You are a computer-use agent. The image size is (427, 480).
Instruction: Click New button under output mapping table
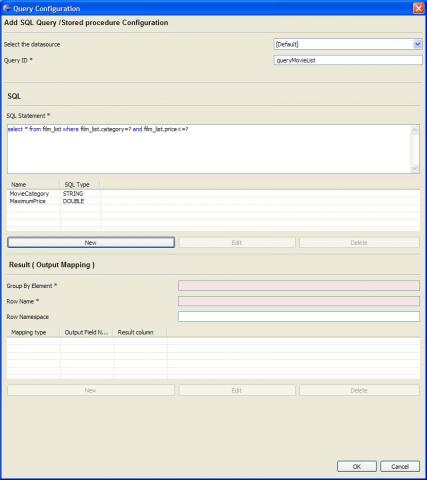coord(91,390)
